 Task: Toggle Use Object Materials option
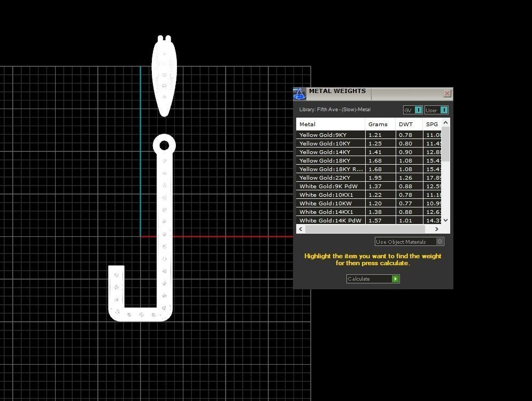[409, 242]
